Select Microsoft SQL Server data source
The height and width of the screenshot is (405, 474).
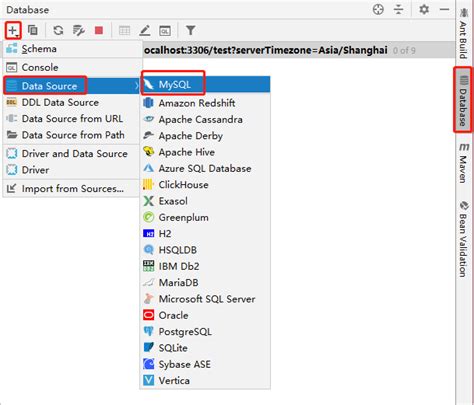point(205,299)
